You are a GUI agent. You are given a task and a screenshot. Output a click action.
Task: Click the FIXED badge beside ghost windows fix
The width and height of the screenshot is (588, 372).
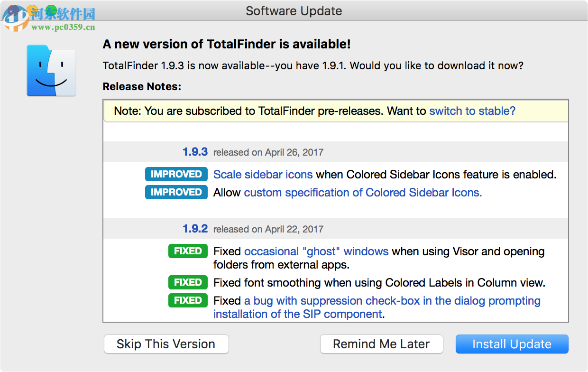pyautogui.click(x=188, y=251)
